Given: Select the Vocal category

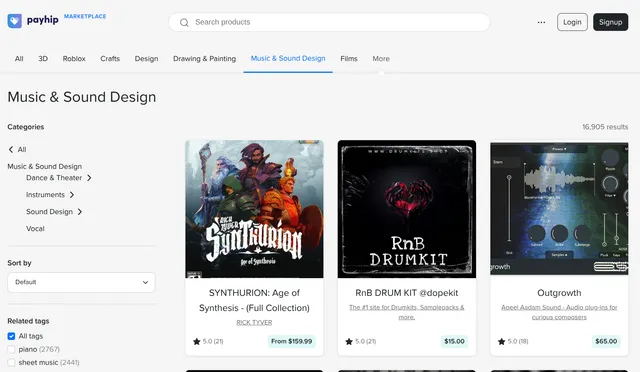Looking at the screenshot, I should [x=35, y=229].
